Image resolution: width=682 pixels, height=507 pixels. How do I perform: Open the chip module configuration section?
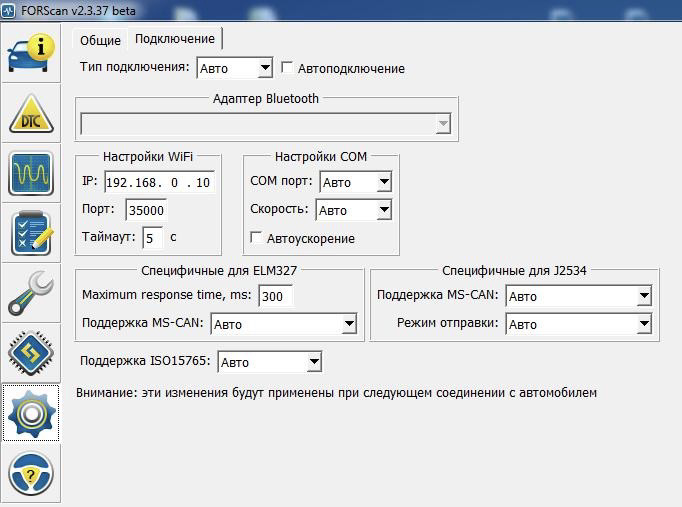pyautogui.click(x=31, y=354)
